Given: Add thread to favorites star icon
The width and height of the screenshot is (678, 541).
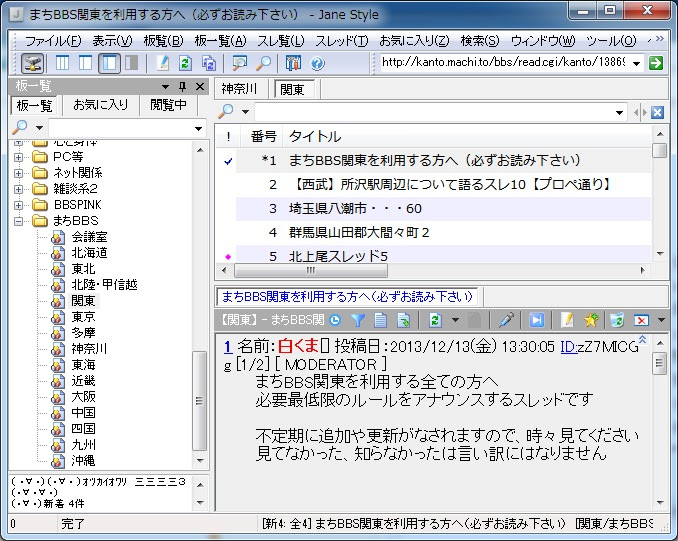Looking at the screenshot, I should pos(591,320).
